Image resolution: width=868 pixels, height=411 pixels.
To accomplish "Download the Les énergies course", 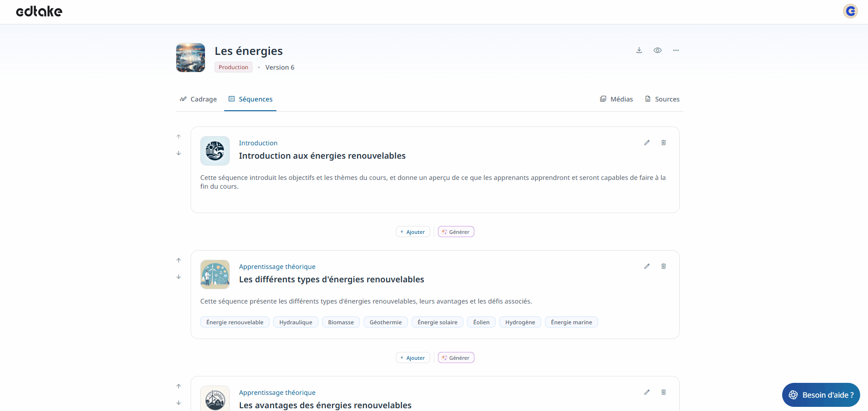I will [639, 50].
